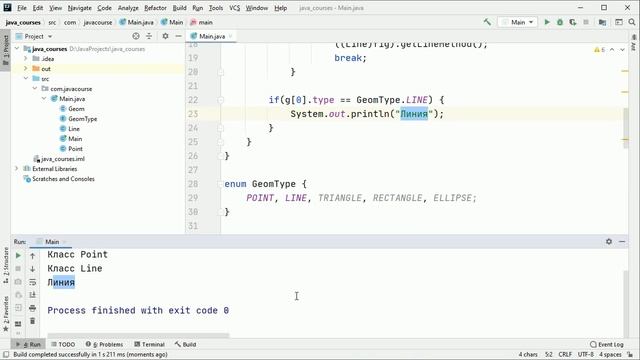This screenshot has height=360, width=640.
Task: Collapse the src folder
Action: pyautogui.click(x=25, y=78)
